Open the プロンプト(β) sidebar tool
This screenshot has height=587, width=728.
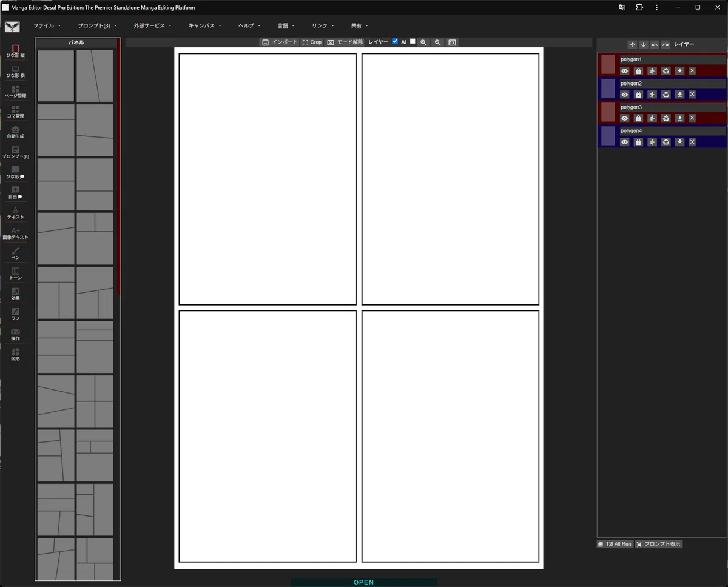tap(15, 152)
